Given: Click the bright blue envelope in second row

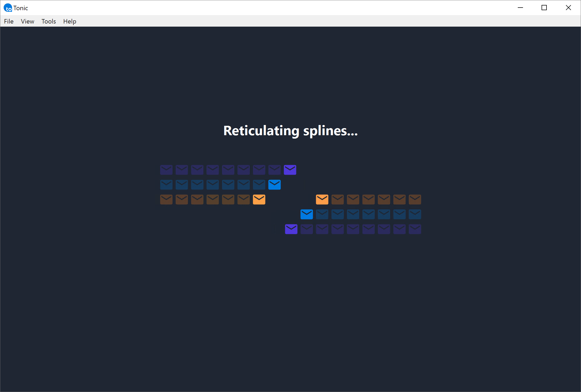Looking at the screenshot, I should tap(275, 185).
